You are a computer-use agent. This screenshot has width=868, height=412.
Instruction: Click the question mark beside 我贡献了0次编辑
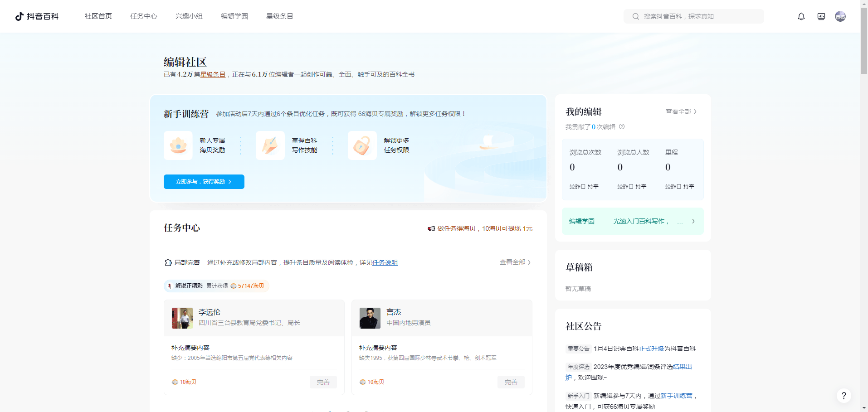click(621, 127)
